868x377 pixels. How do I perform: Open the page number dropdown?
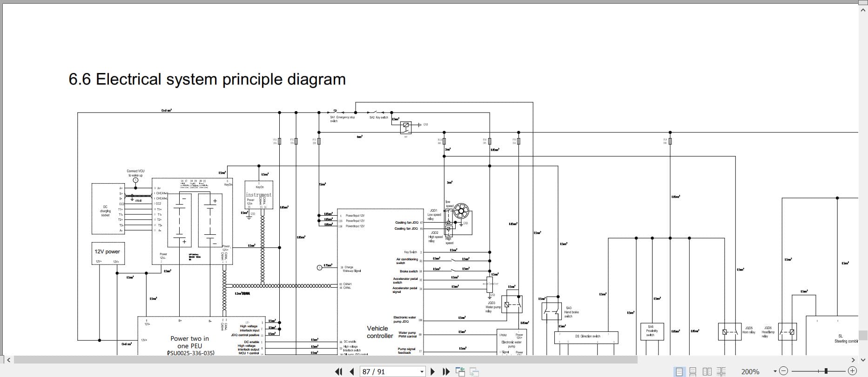click(x=422, y=371)
